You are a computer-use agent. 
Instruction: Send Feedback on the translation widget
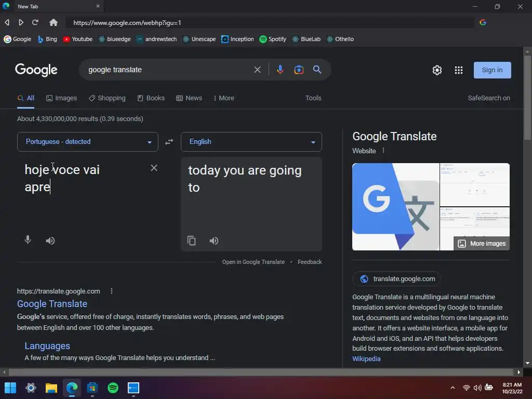coord(310,262)
